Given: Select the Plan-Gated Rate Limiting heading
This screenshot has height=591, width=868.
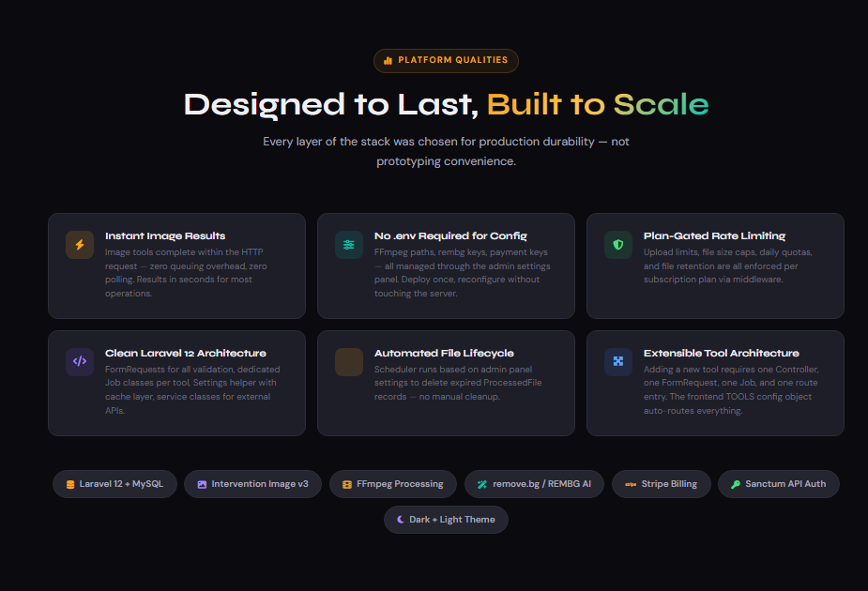Looking at the screenshot, I should 714,235.
